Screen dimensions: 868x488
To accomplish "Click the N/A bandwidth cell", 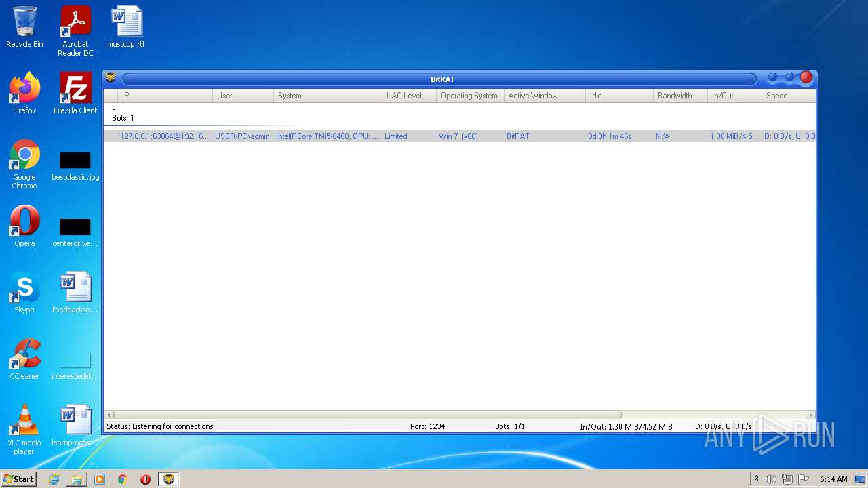I will coord(663,136).
